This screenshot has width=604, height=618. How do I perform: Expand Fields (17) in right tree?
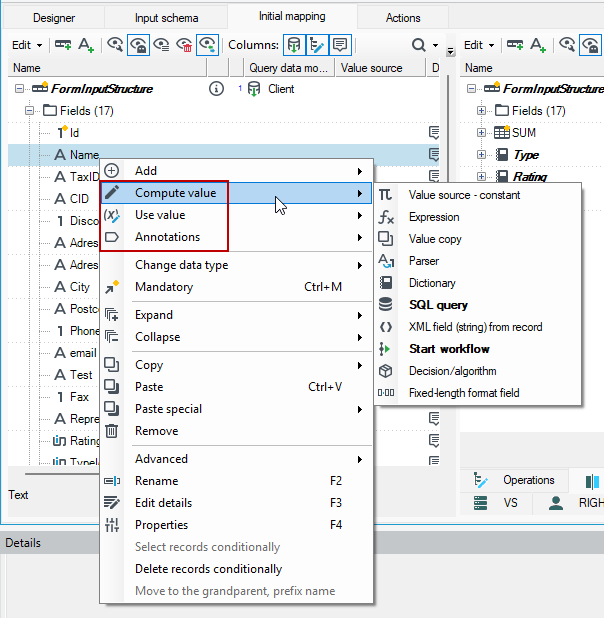(481, 111)
